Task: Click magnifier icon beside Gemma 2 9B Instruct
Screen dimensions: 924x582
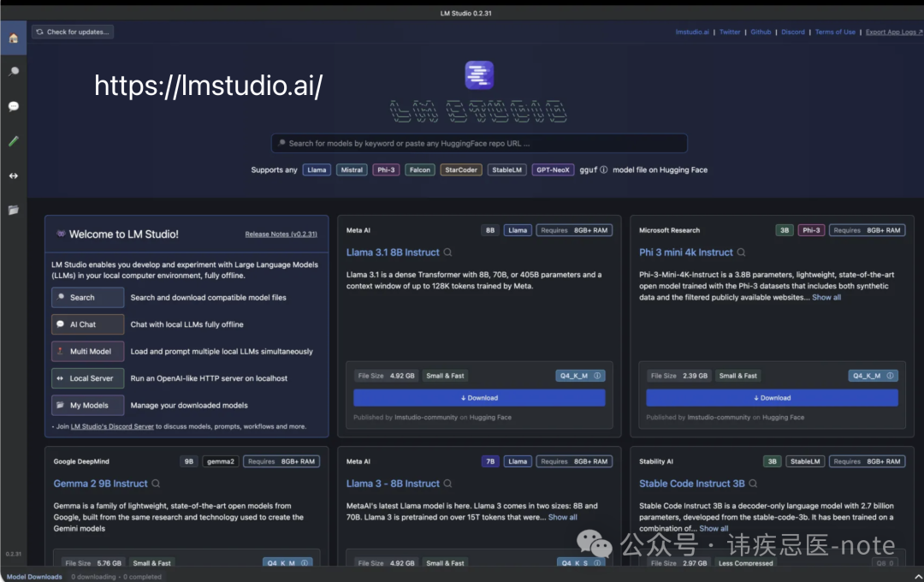Action: point(156,484)
